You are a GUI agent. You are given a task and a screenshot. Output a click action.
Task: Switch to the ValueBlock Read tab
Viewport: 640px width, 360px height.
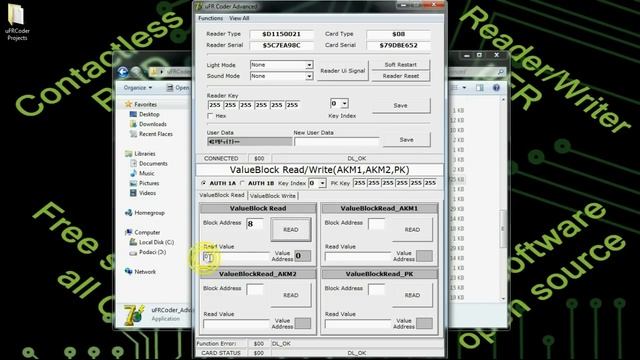click(222, 195)
